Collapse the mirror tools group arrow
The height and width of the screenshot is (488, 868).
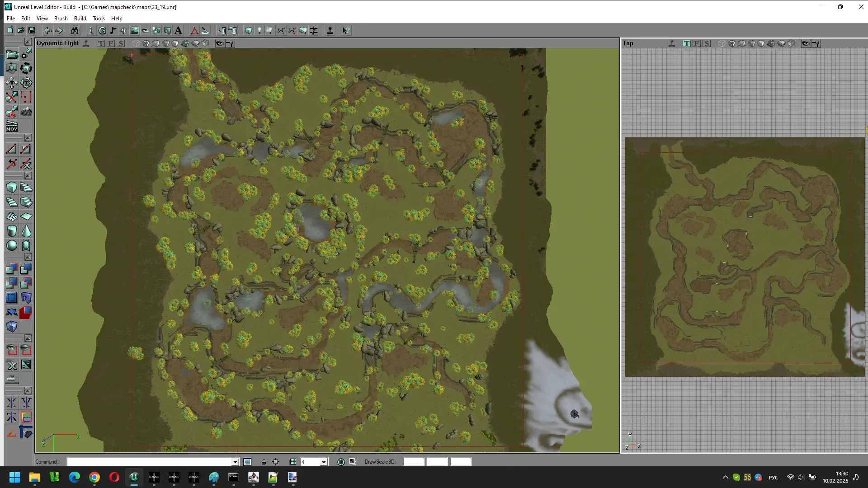click(28, 390)
